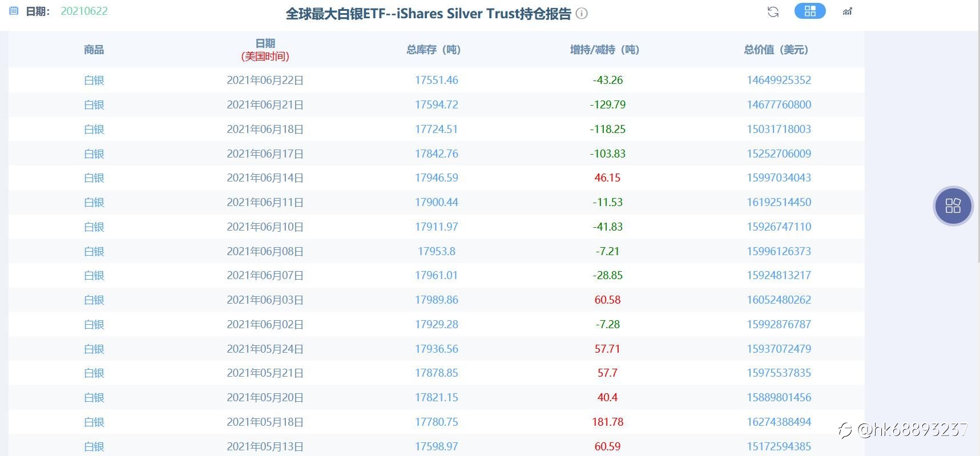Select the change value -28.85
980x456 pixels.
(x=608, y=275)
